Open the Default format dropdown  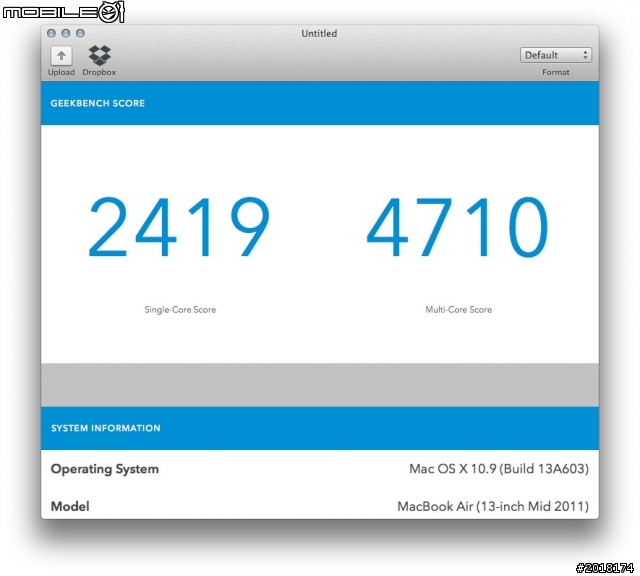(556, 55)
